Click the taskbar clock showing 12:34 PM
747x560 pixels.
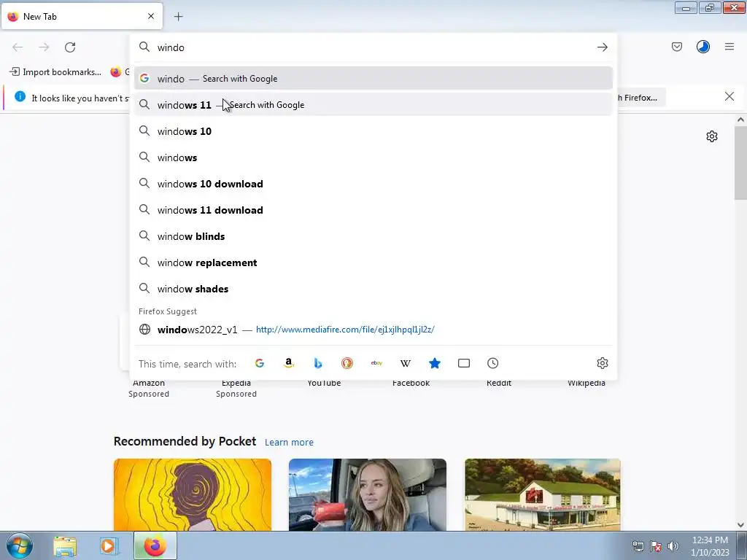[710, 545]
